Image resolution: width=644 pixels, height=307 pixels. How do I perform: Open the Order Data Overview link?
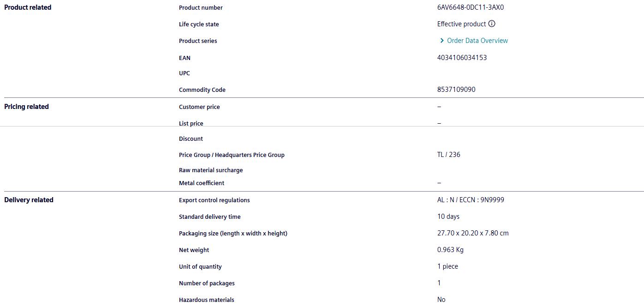coord(477,41)
